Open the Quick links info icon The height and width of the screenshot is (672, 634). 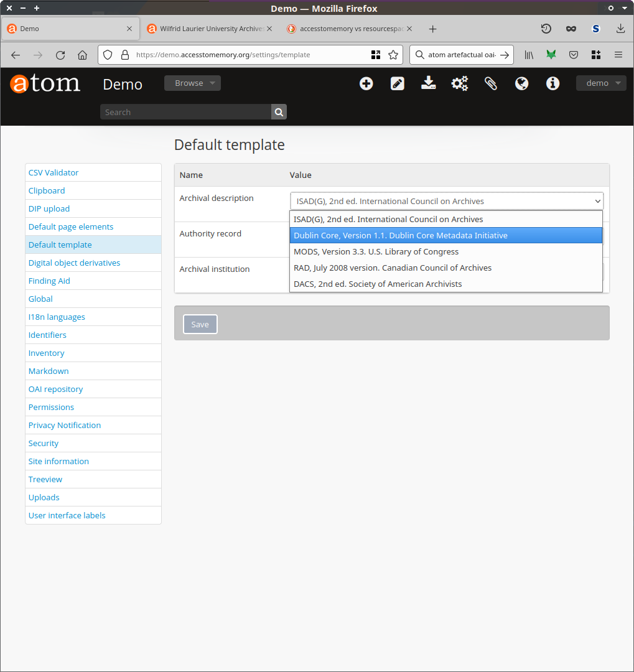click(552, 83)
